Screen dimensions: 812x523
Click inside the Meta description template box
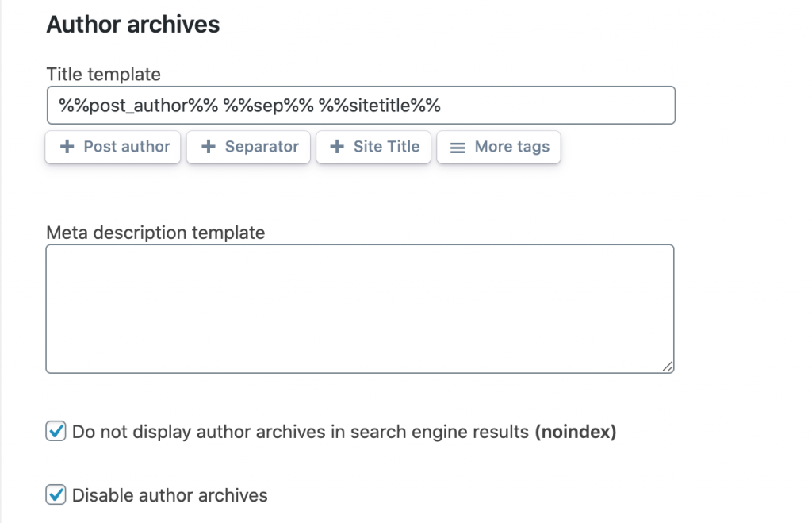click(x=360, y=309)
